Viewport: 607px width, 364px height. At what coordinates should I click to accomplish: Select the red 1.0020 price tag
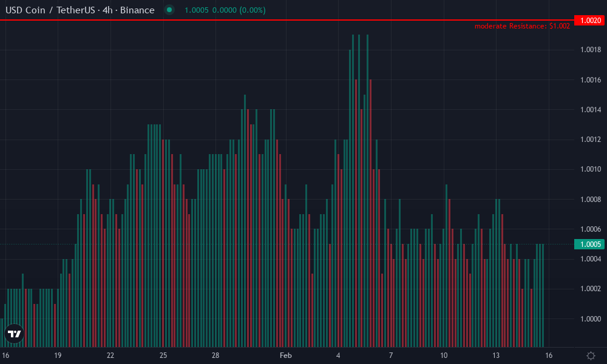[589, 20]
